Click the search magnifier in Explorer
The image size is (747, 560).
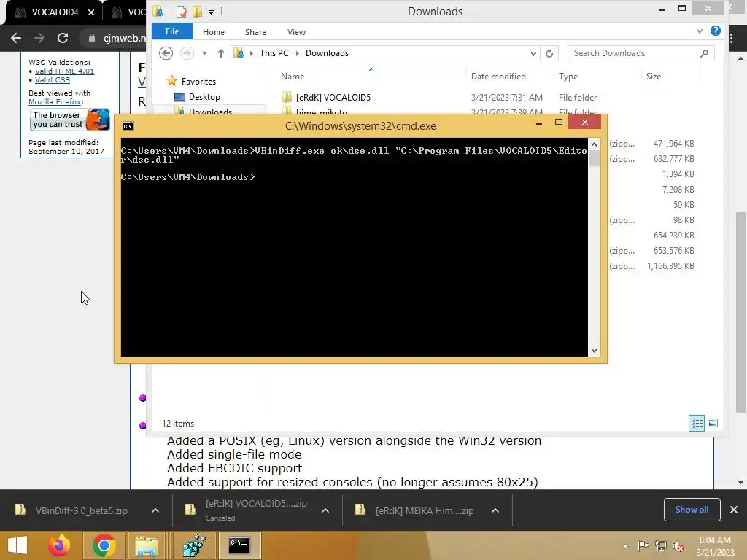[x=705, y=53]
